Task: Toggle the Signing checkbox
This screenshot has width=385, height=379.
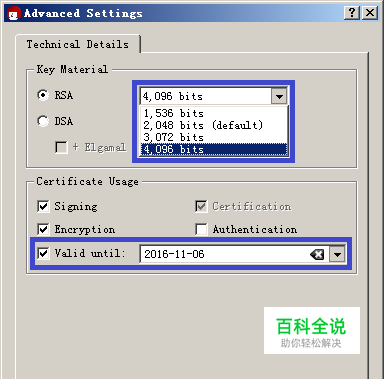Action: [x=43, y=206]
